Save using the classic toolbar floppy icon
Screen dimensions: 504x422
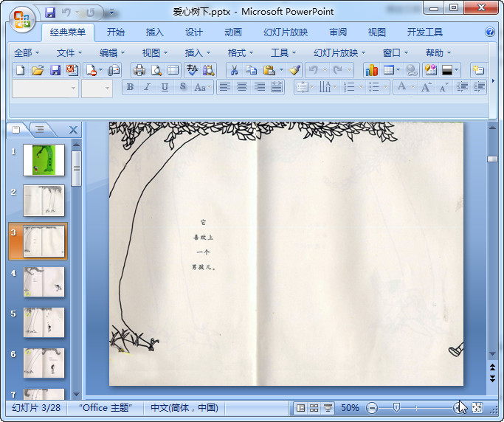tap(55, 70)
